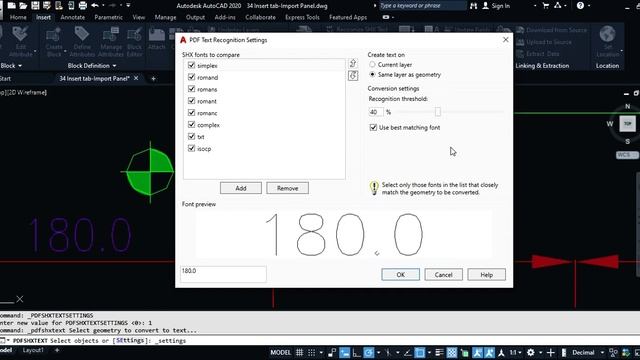Click the recognition threshold slider handle
This screenshot has width=640, height=360.
pos(438,111)
